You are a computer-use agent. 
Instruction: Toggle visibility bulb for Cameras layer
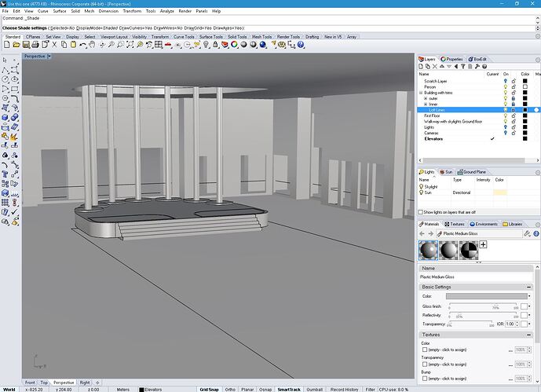[x=506, y=133]
